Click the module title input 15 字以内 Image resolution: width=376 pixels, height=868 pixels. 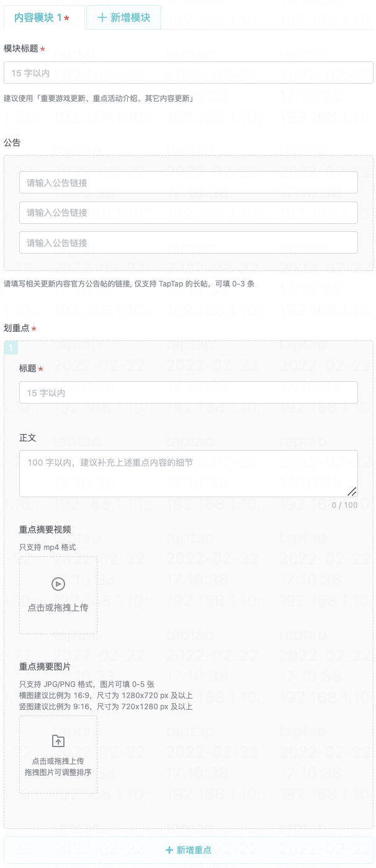pos(187,71)
